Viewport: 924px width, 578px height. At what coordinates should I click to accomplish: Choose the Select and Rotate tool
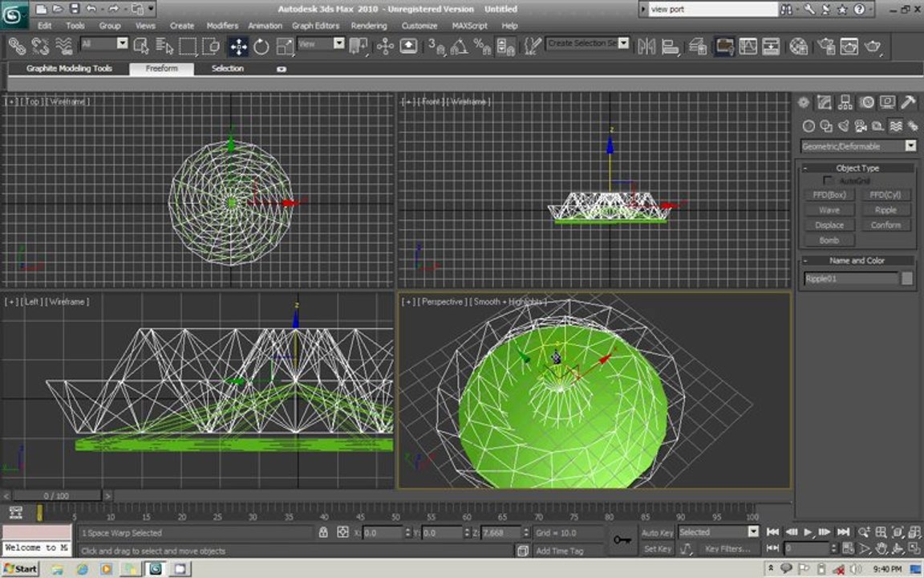(261, 46)
